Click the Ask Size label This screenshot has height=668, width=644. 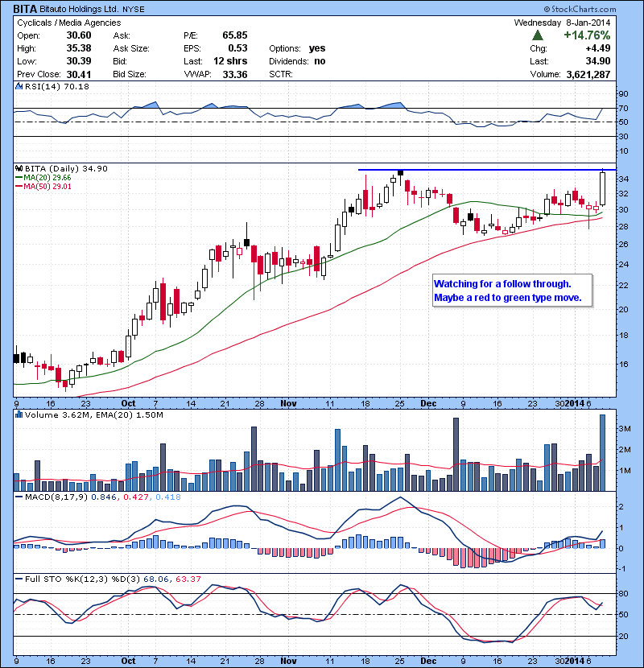[131, 48]
